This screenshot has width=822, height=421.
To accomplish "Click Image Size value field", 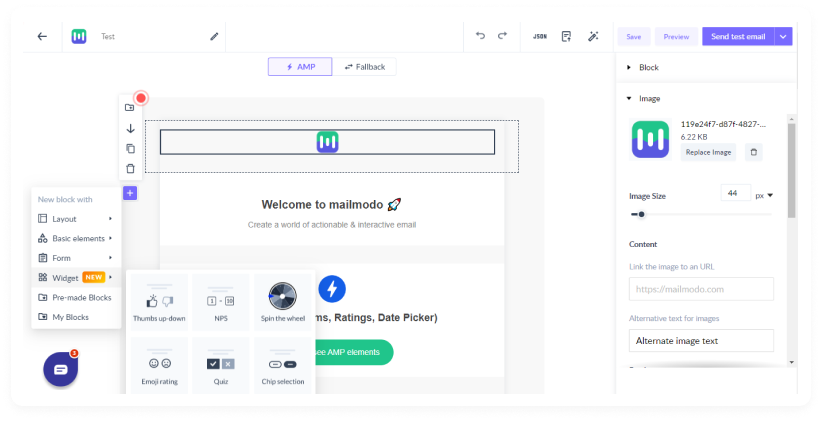I will pyautogui.click(x=736, y=193).
